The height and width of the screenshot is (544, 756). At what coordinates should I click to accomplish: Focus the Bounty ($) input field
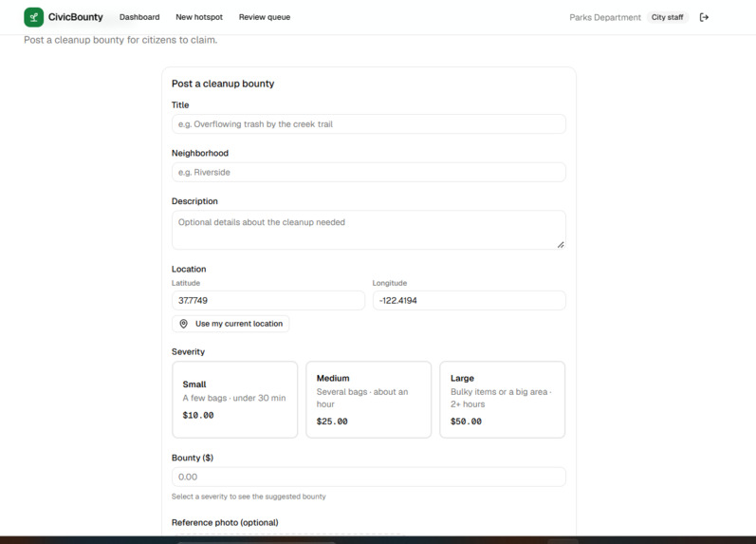[x=369, y=477]
